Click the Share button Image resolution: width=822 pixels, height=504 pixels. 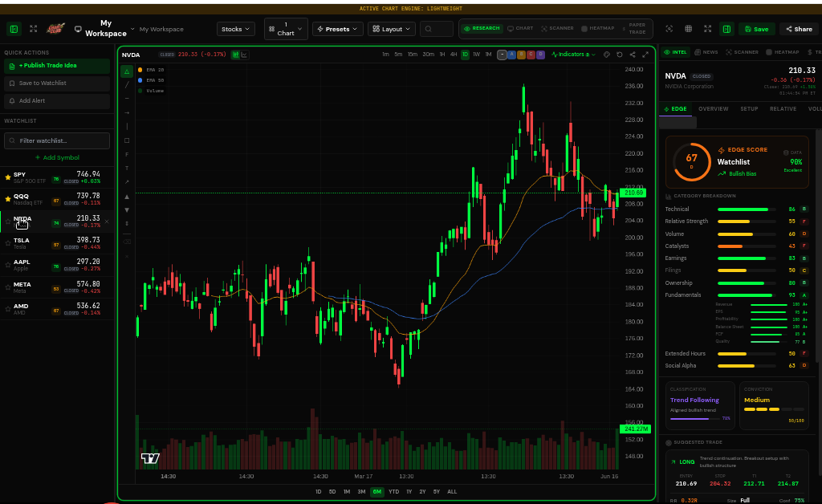tap(799, 30)
